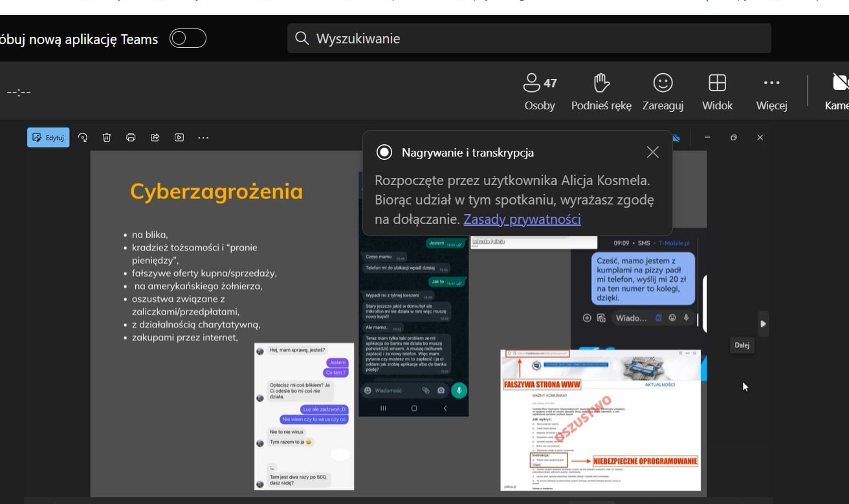Open the photo viewer three-dot overflow menu
The height and width of the screenshot is (504, 849).
[x=203, y=137]
